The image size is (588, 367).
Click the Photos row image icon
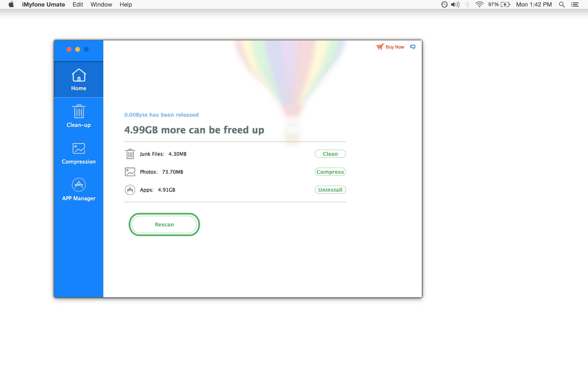click(x=130, y=172)
